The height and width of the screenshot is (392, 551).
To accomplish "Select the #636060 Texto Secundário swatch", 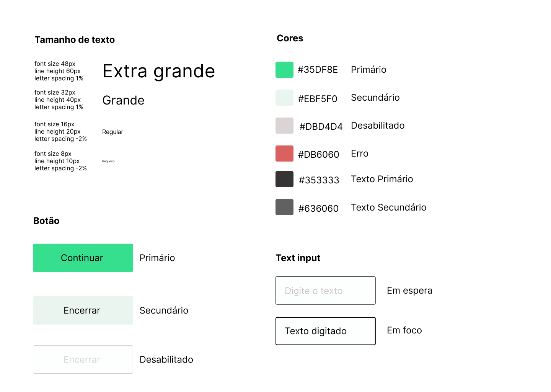I will click(284, 207).
